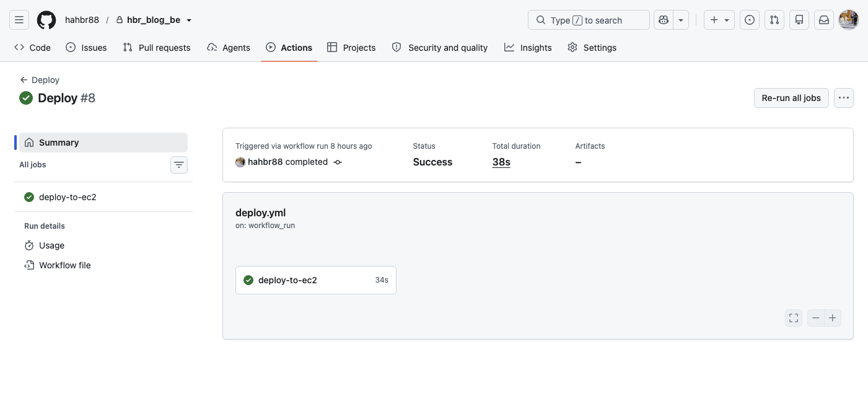Screen dimensions: 868x401
Task: Switch to the Pull requests tab
Action: 157,48
